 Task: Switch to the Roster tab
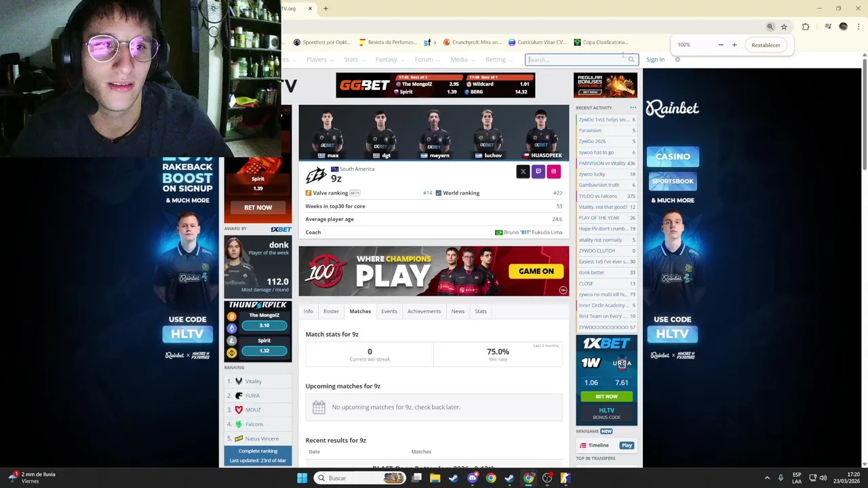(331, 311)
